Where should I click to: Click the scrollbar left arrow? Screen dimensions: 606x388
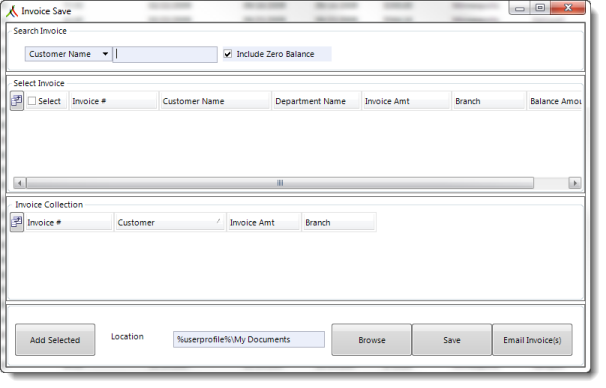[20, 183]
